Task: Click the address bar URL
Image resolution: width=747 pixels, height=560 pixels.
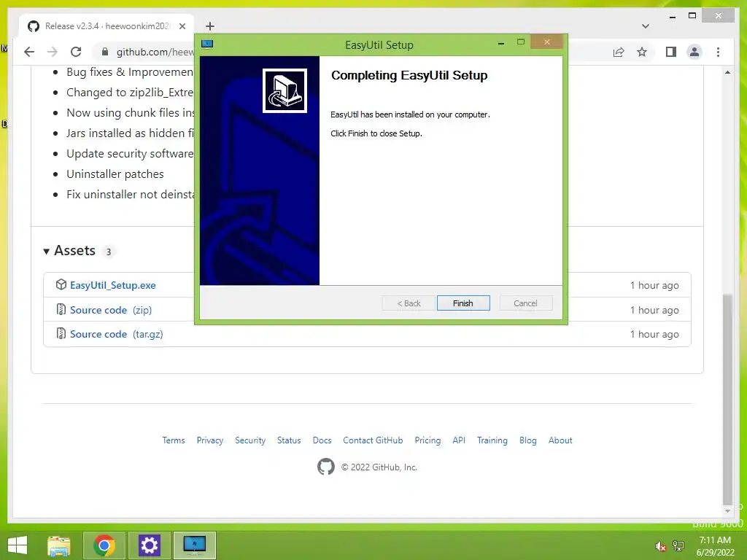Action: [x=155, y=52]
